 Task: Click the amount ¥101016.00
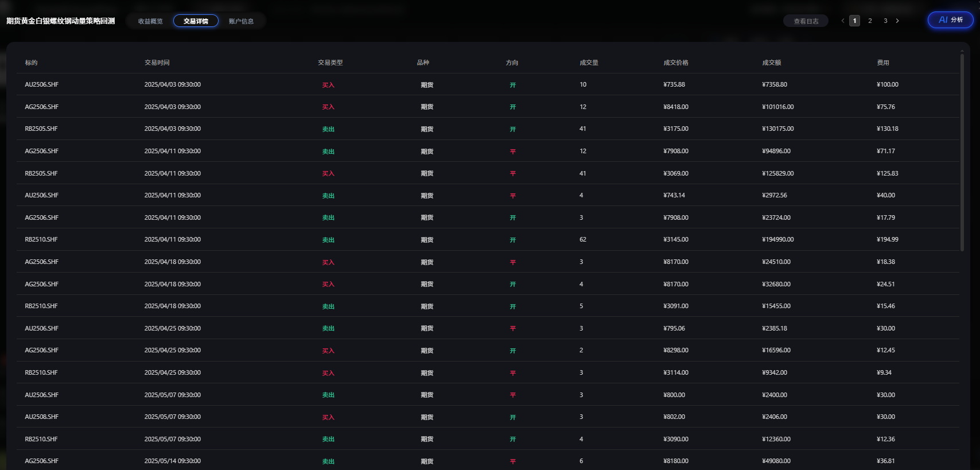[778, 107]
